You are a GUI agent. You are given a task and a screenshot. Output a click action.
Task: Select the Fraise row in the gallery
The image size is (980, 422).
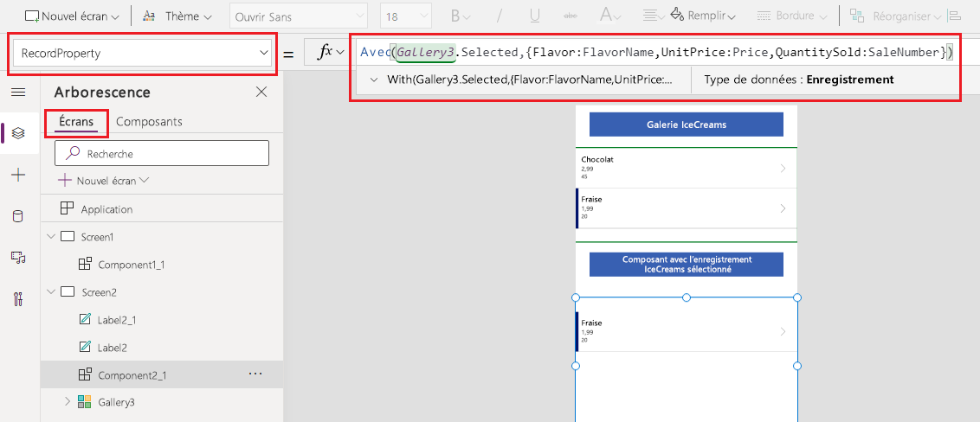click(687, 208)
